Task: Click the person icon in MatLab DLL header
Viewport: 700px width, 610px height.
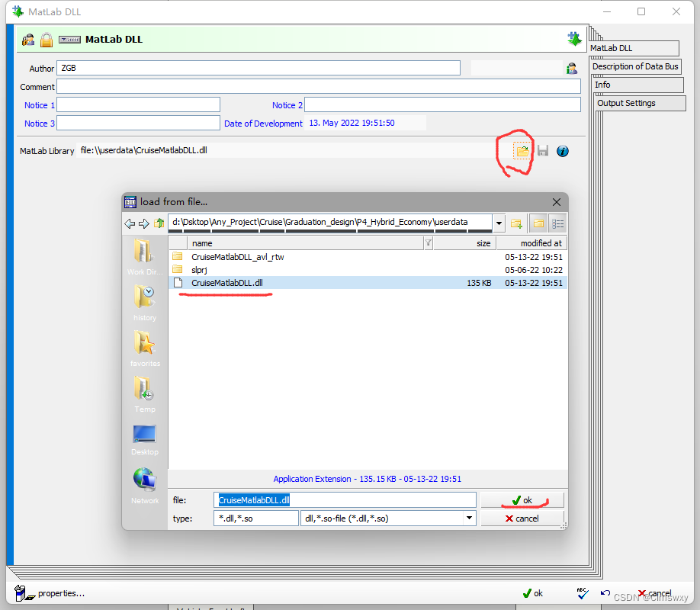Action: click(x=28, y=40)
